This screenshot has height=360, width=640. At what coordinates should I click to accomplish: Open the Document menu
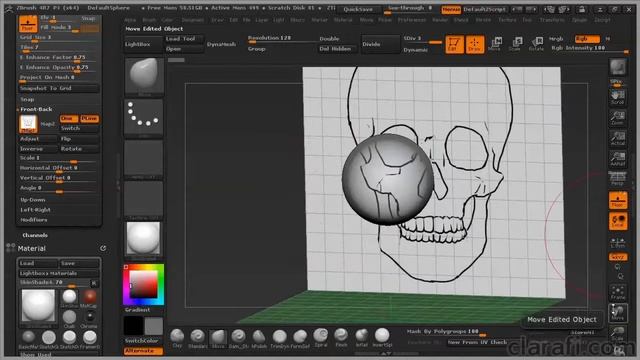(193, 19)
